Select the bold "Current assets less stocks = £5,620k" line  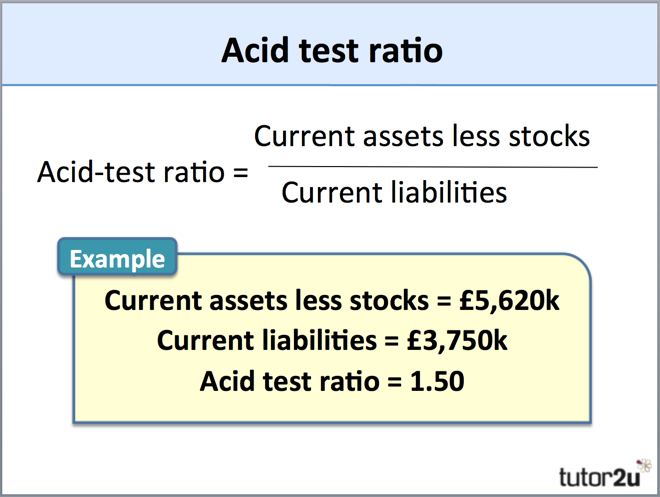tap(332, 300)
